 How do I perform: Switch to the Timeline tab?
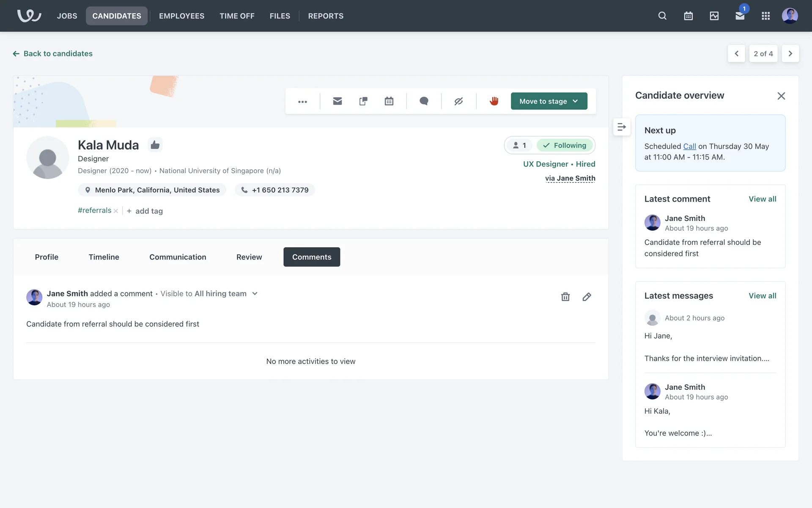[104, 257]
